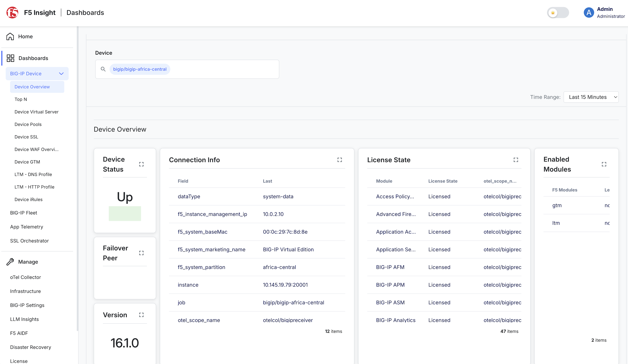The width and height of the screenshot is (628, 364).
Task: Click the 10.145.19.79:20001 instance value
Action: coord(285,285)
